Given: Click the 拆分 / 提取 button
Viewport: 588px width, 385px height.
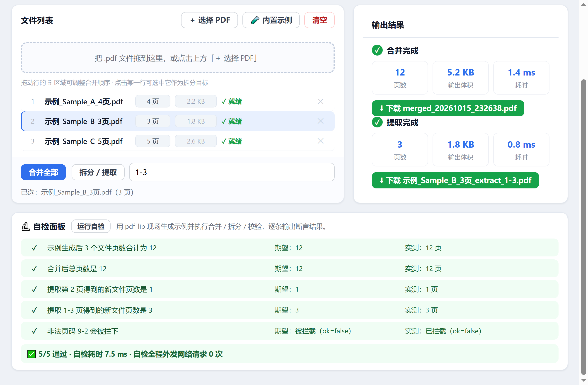Looking at the screenshot, I should coord(98,172).
